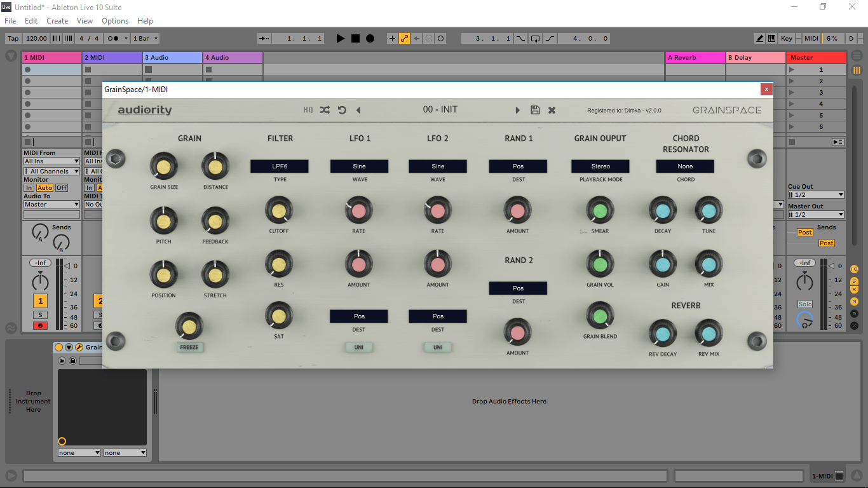
Task: Go to next preset with right arrow
Action: [518, 110]
